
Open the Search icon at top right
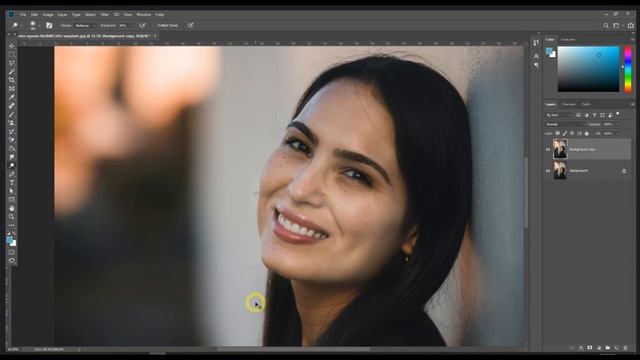pos(606,25)
